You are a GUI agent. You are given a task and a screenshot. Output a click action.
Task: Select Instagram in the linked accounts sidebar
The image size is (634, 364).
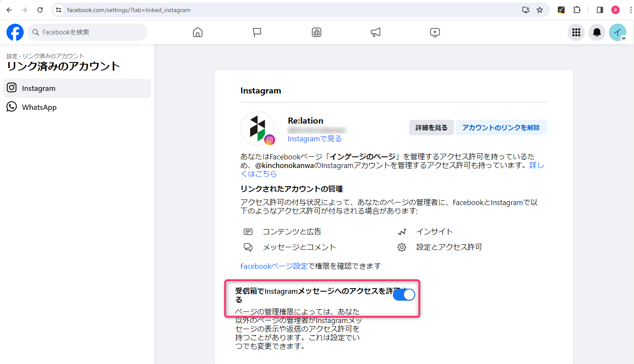pos(77,88)
